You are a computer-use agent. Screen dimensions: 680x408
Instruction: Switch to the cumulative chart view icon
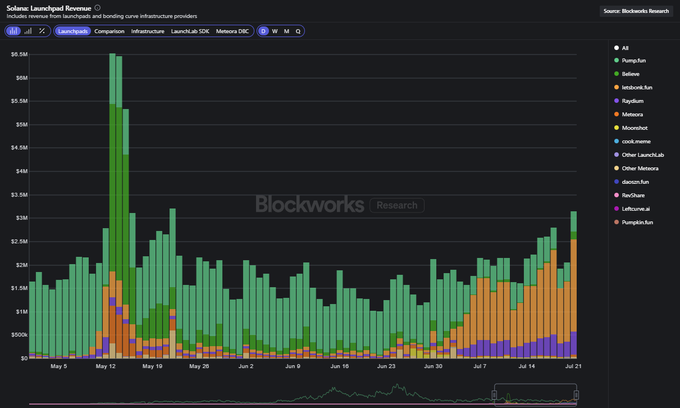tap(28, 31)
